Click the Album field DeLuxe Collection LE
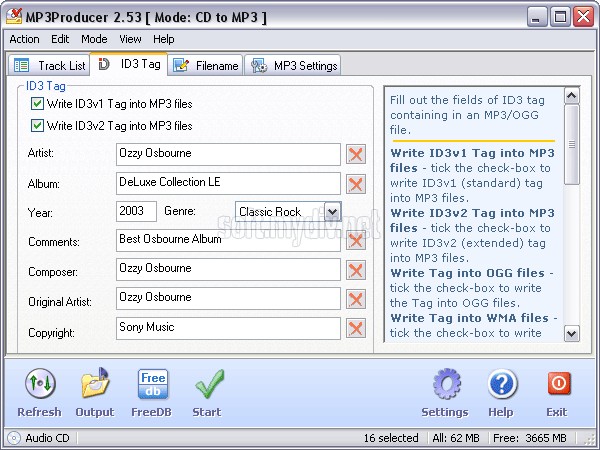Image resolution: width=600 pixels, height=450 pixels. (228, 183)
